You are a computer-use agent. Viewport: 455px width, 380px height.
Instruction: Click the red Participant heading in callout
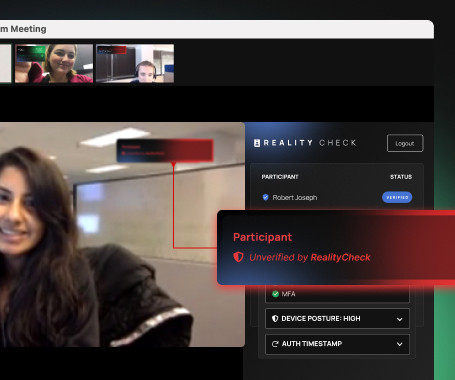(263, 237)
